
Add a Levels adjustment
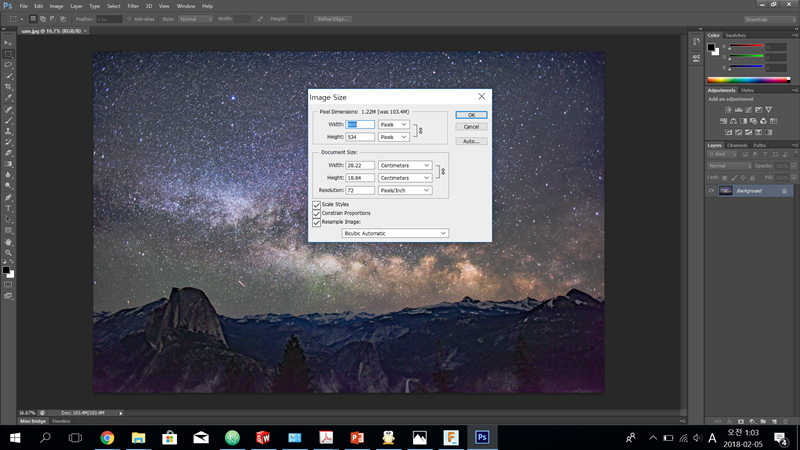(x=738, y=110)
